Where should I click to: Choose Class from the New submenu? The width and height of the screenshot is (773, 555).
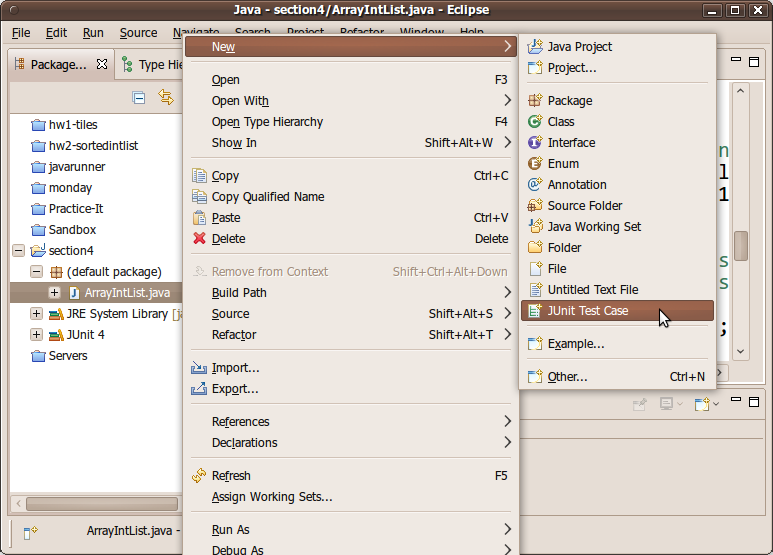click(x=560, y=122)
